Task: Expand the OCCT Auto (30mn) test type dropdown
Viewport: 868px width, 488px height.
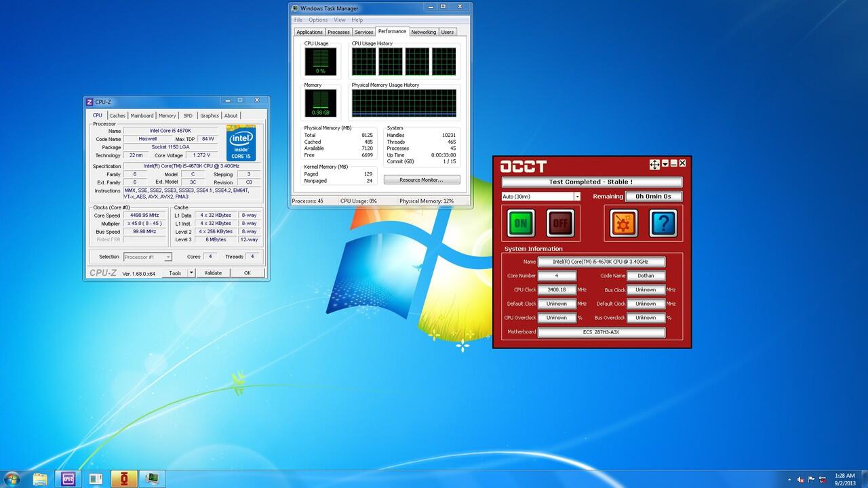Action: 577,197
